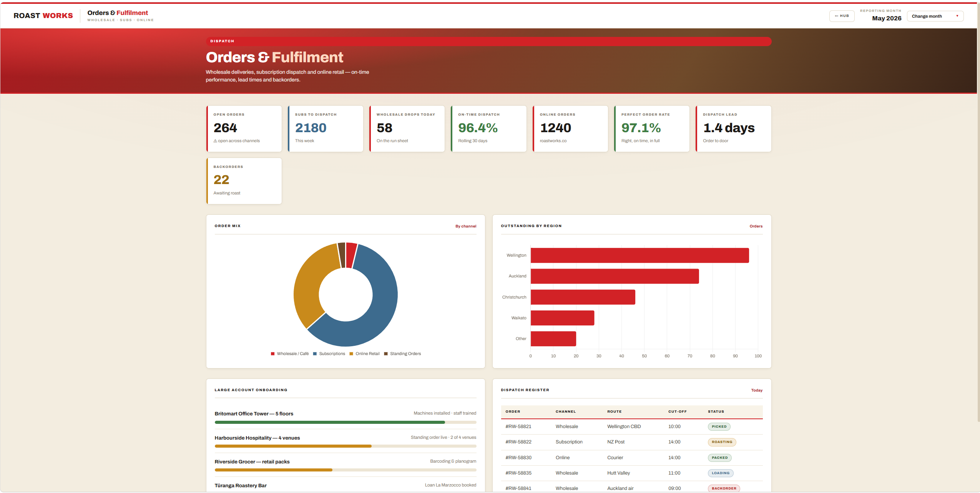This screenshot has width=980, height=493.
Task: Sort by the STATUS column header
Action: click(716, 412)
